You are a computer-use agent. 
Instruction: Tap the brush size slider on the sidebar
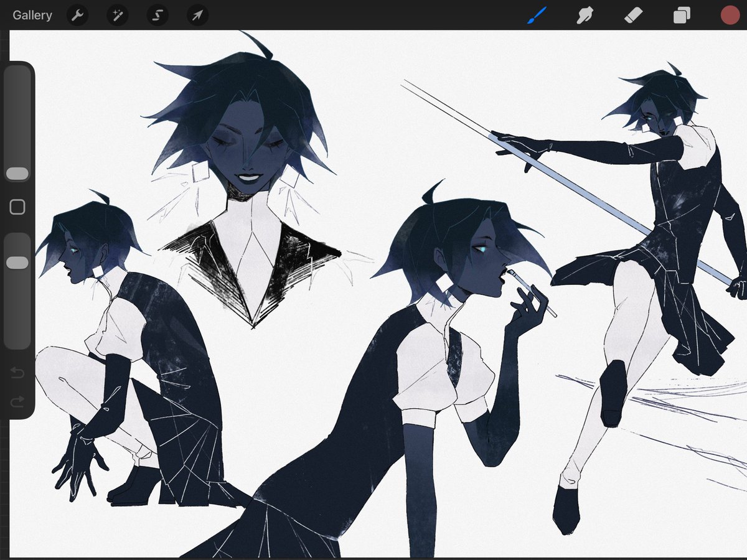(x=17, y=173)
